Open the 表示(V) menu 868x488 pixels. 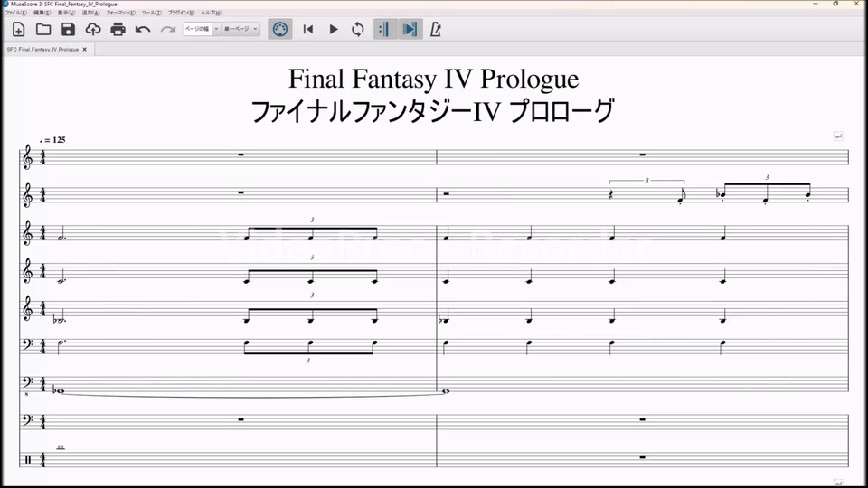tap(66, 13)
